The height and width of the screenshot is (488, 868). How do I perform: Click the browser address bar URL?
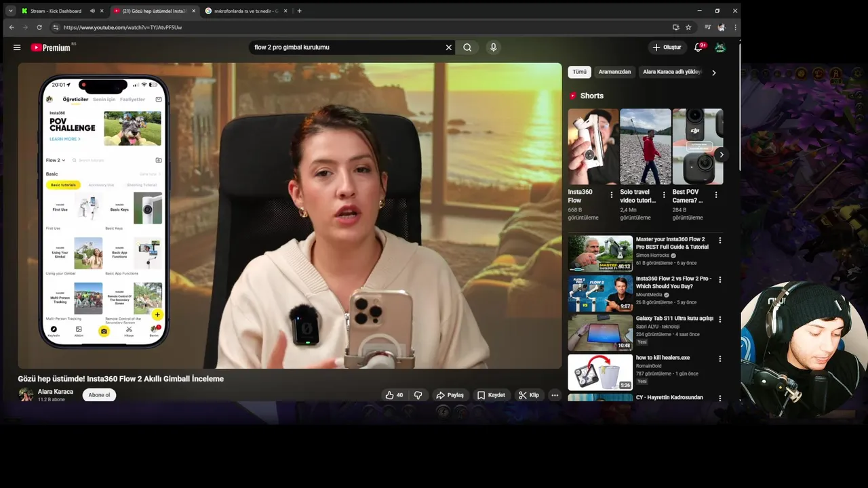123,27
